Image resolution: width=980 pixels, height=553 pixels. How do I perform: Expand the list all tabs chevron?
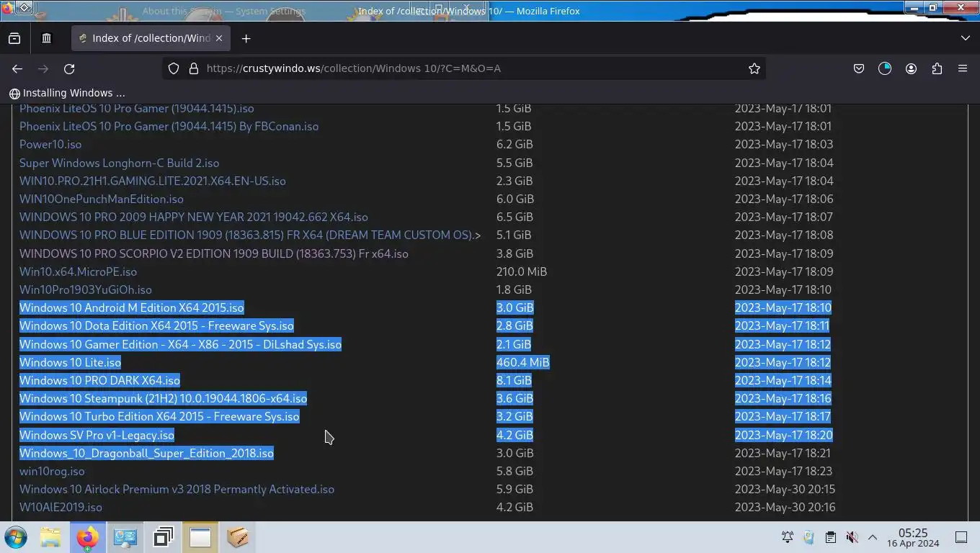click(x=966, y=38)
